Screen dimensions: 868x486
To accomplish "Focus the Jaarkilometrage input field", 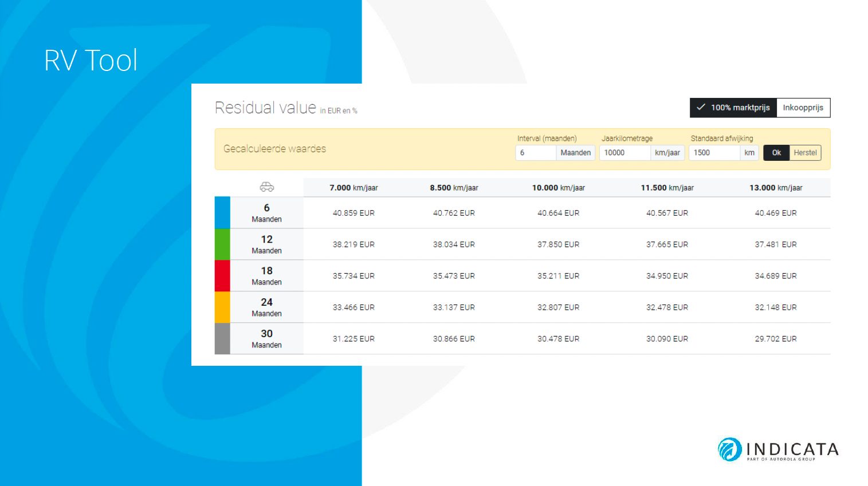I will [625, 153].
